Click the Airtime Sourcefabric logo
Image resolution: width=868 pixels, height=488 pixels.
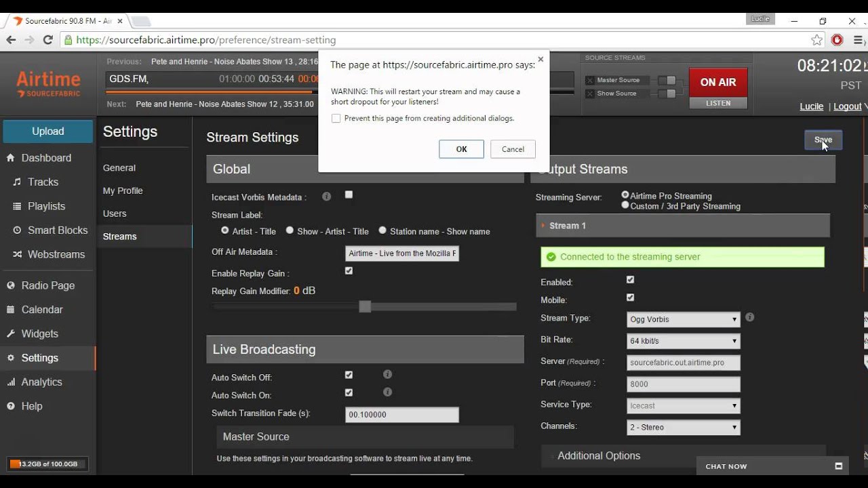coord(48,84)
